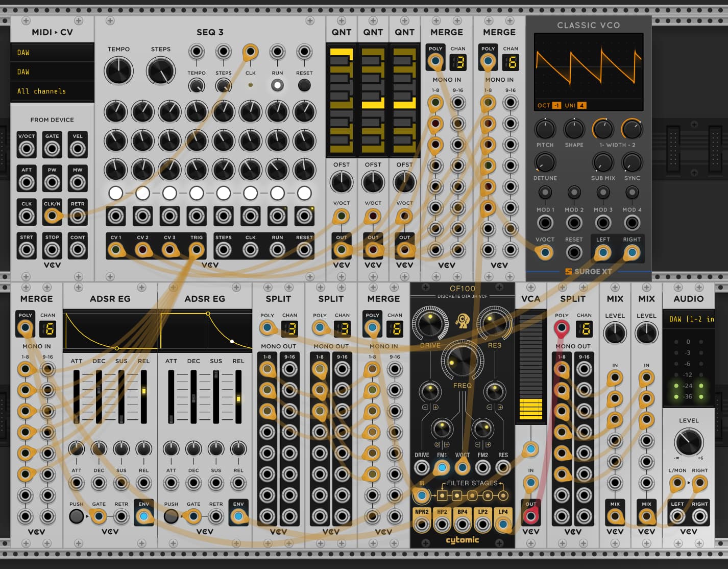Click the VCA level slider

pos(531,367)
